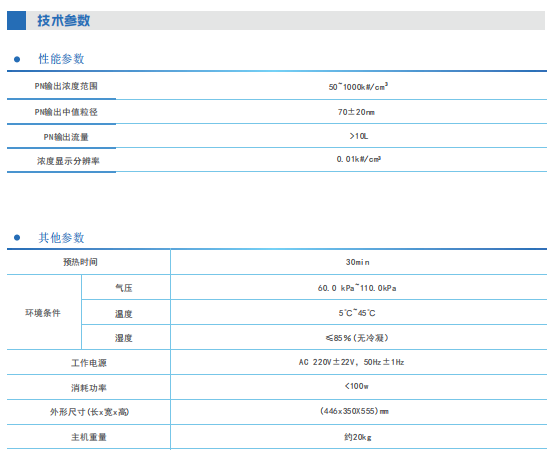Select the 气压 sub-row label
Viewport: 552px width, 461px height.
[124, 288]
